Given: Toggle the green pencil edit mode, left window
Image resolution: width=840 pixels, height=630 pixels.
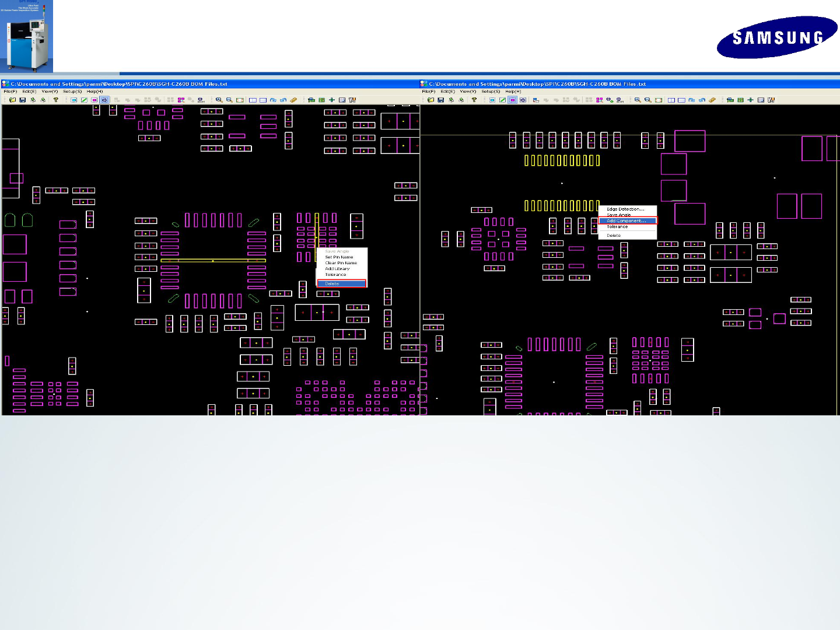Looking at the screenshot, I should pyautogui.click(x=84, y=100).
